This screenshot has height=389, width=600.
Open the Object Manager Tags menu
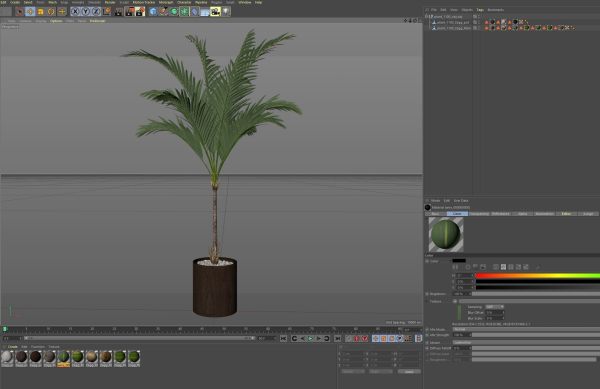[480, 10]
